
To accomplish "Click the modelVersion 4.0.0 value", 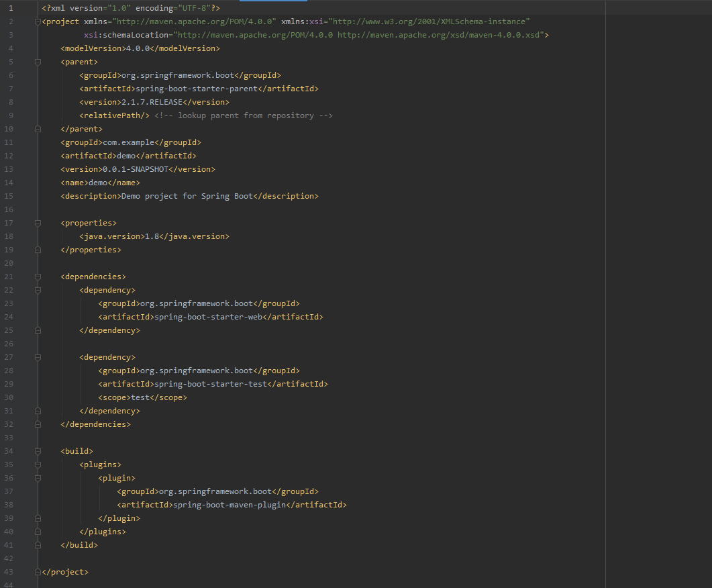I will click(x=138, y=48).
